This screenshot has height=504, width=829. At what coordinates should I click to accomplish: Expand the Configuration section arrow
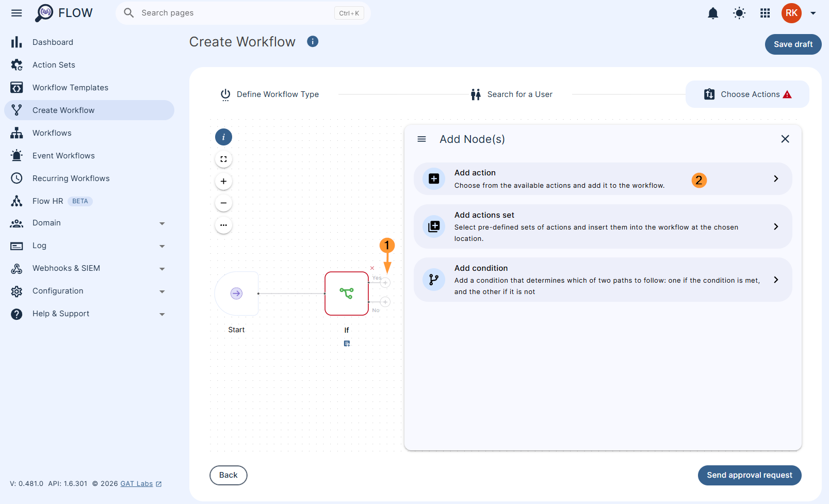[162, 291]
